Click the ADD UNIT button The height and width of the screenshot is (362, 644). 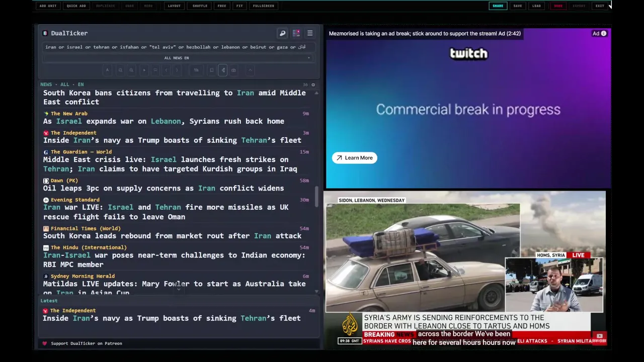48,6
